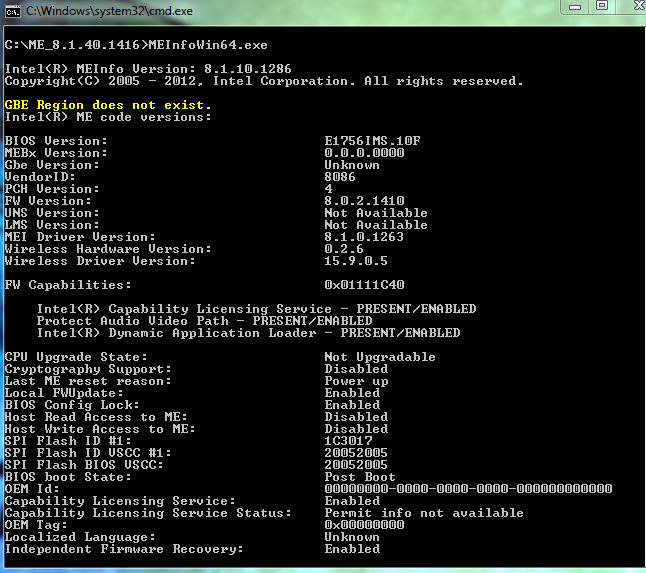
Task: Click Host Read Access Disabled value
Action: pos(356,417)
